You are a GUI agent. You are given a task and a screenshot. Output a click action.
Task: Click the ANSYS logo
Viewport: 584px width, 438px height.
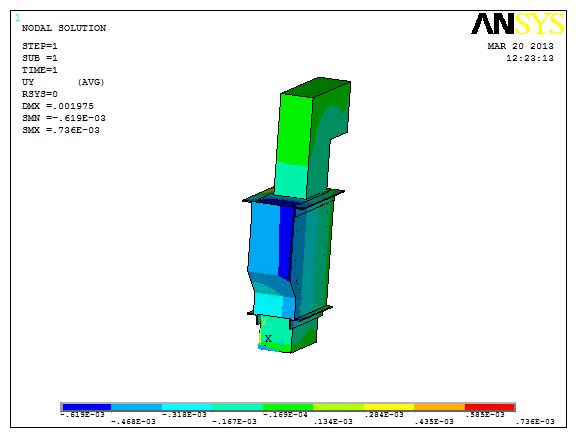coord(518,24)
